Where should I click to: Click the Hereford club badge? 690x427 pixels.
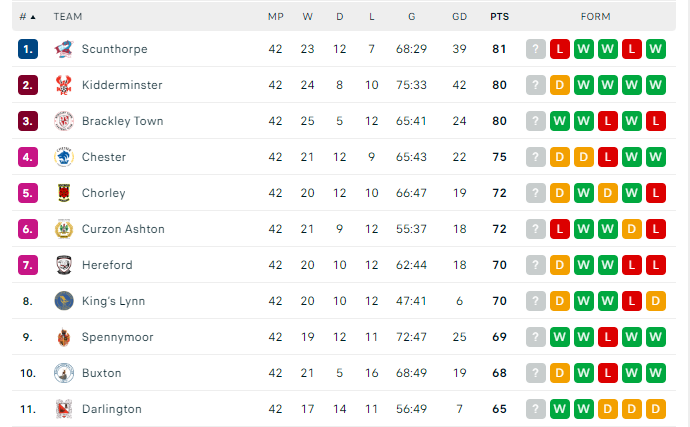pyautogui.click(x=64, y=265)
